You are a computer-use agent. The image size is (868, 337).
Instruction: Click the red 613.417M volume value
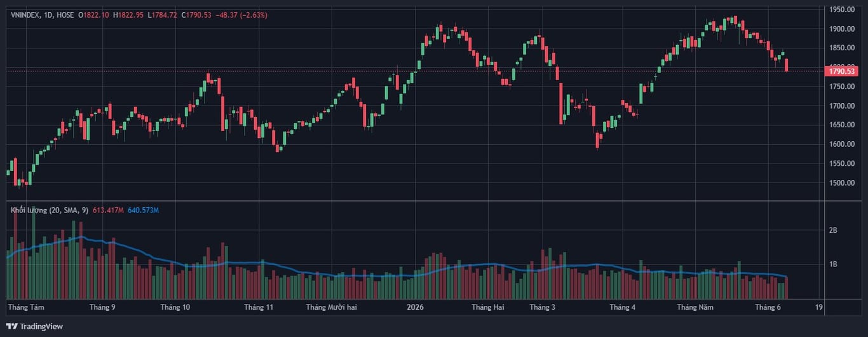point(109,210)
